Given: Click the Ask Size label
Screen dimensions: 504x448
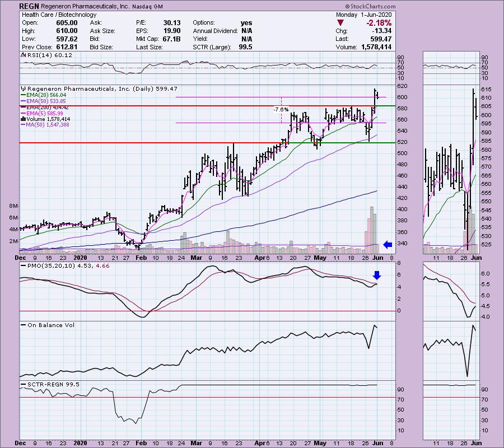Looking at the screenshot, I should pos(102,31).
